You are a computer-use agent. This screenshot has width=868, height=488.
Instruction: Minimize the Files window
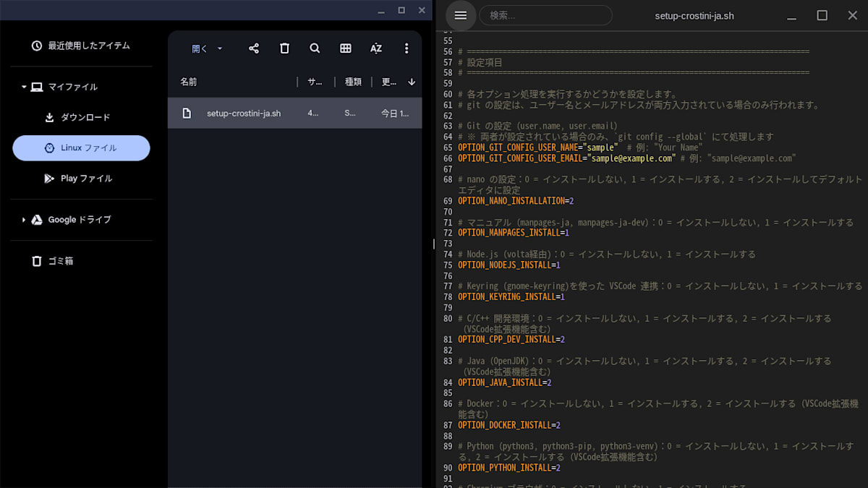coord(381,10)
